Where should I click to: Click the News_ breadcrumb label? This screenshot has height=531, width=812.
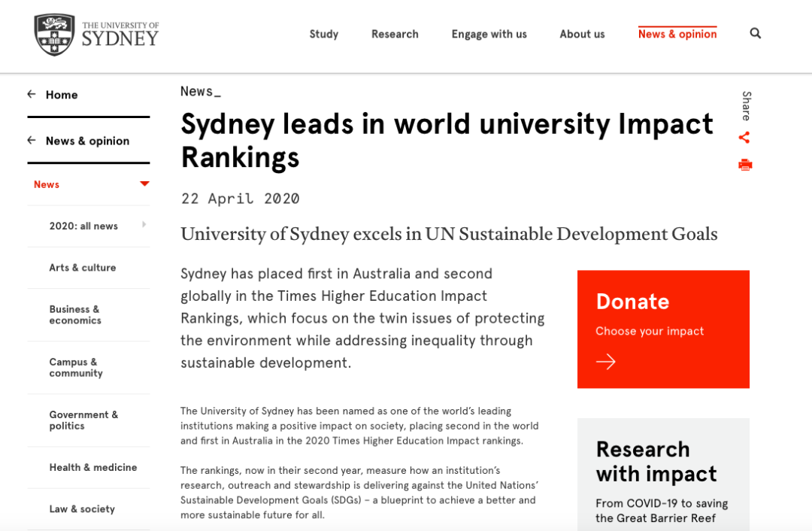(x=201, y=92)
